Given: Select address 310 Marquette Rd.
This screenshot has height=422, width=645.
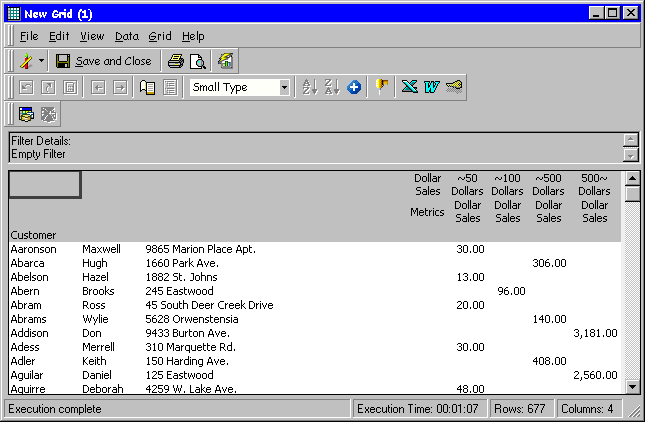Looking at the screenshot, I should point(190,347).
